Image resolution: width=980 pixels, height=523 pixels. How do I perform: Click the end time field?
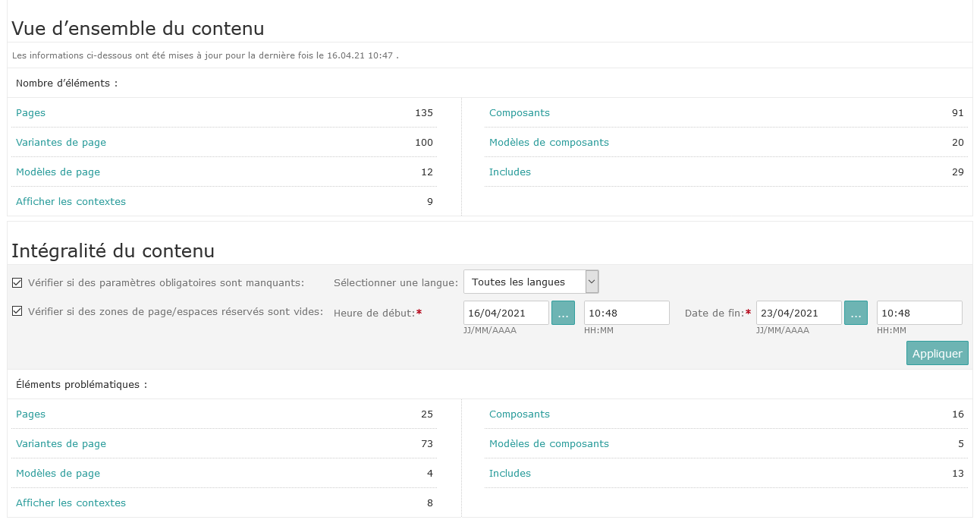[x=919, y=313]
